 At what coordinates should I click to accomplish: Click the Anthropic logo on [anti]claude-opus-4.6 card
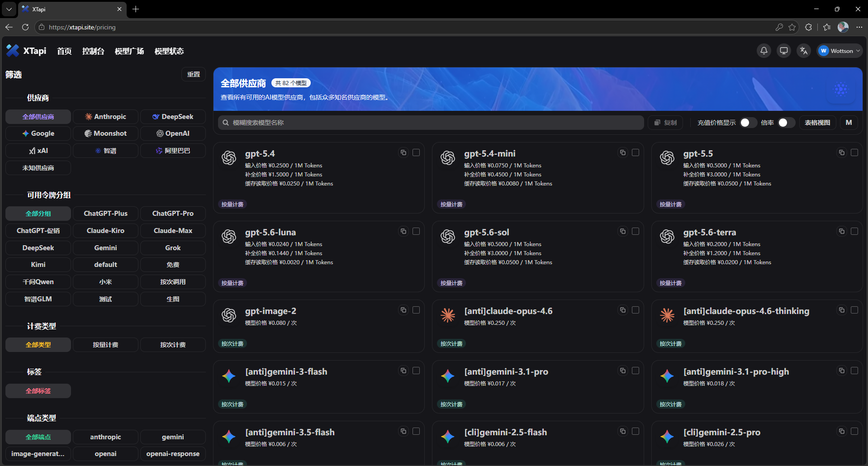click(448, 315)
